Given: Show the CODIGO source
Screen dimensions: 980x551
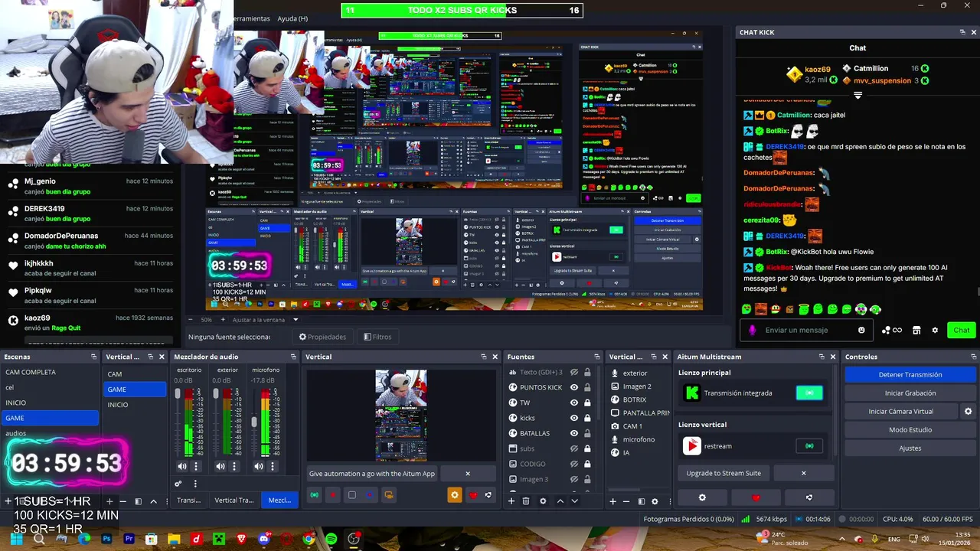Looking at the screenshot, I should click(x=574, y=464).
